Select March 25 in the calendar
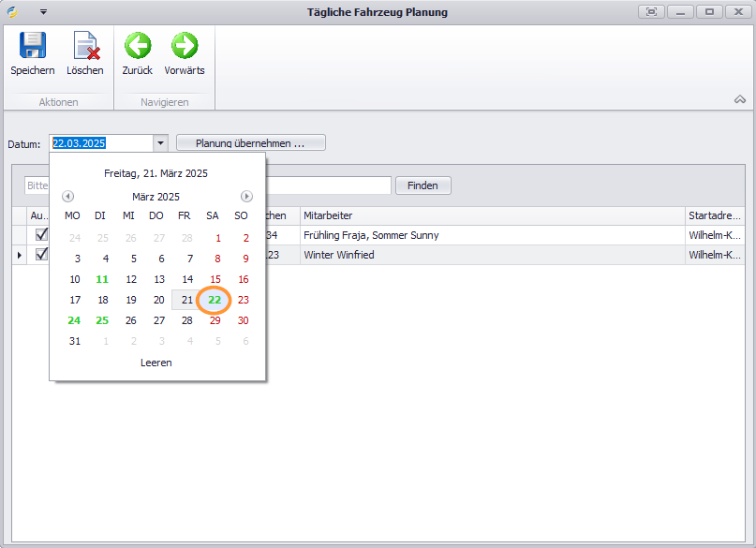The width and height of the screenshot is (756, 548). click(x=103, y=320)
